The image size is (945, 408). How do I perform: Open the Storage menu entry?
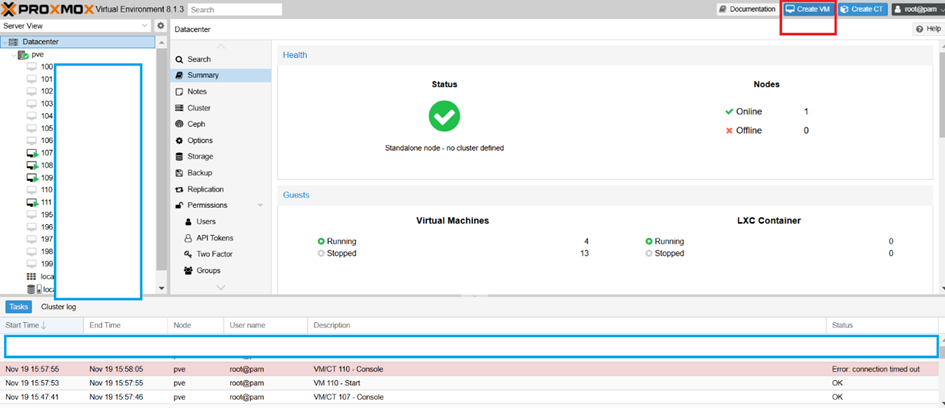click(199, 156)
